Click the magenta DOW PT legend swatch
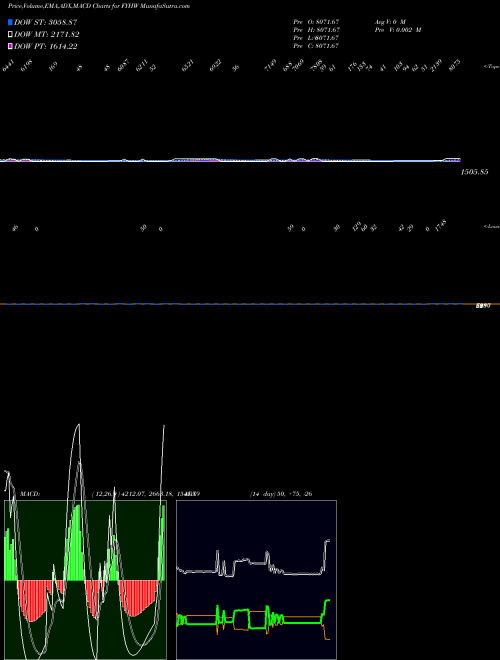 (x=11, y=47)
